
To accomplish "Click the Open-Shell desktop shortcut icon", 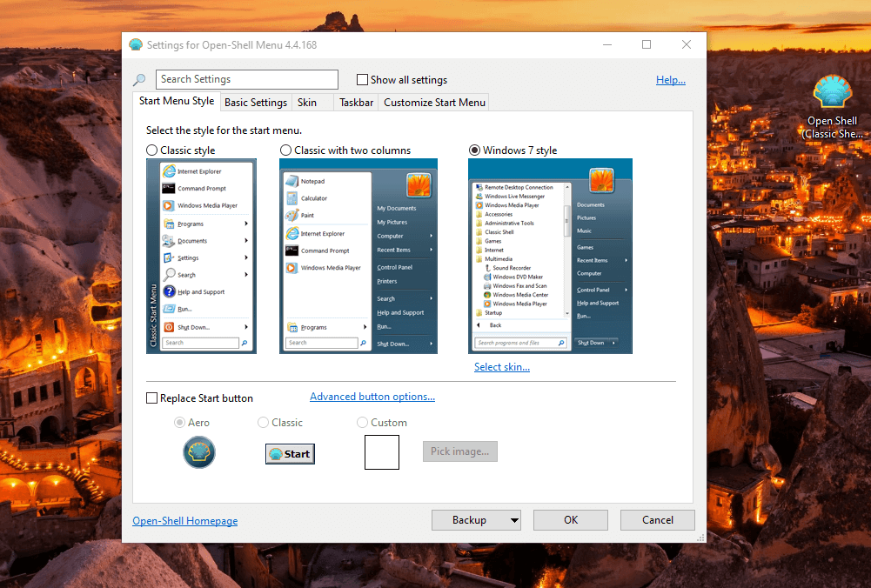I will 832,94.
